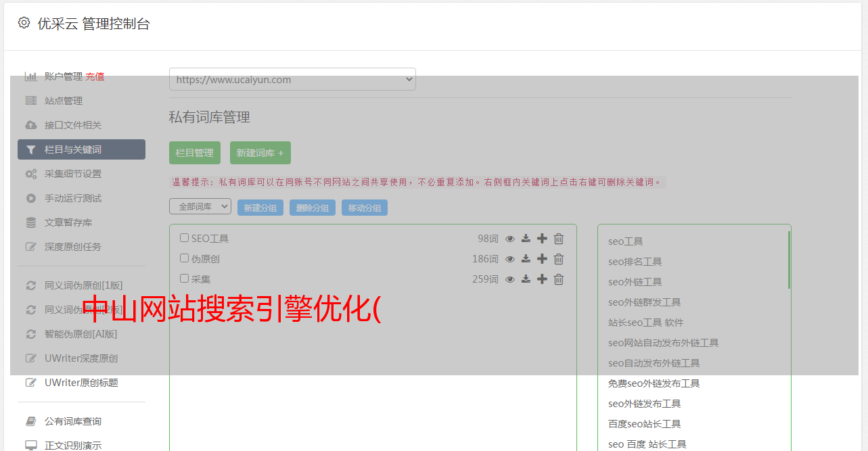Click the 栏目管理 green button
Screen dimensions: 868x451
tap(195, 153)
